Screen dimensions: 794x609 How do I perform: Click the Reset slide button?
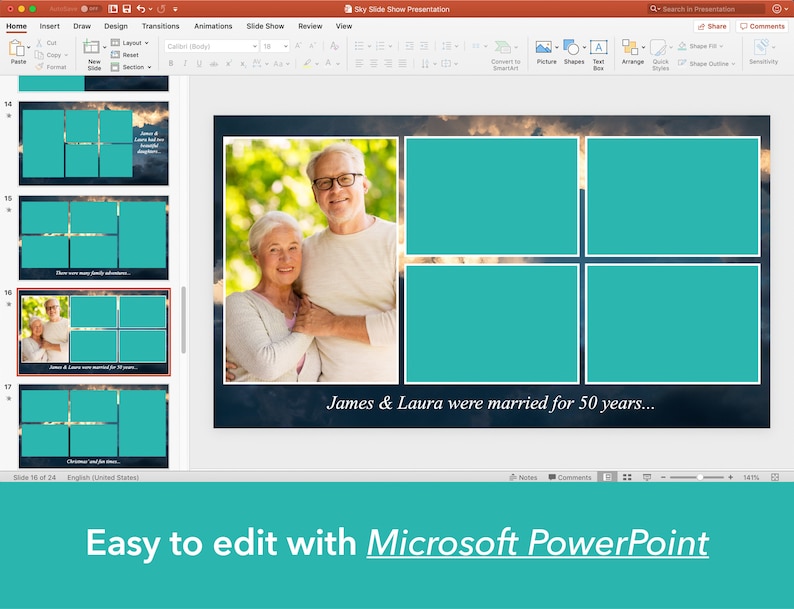click(125, 55)
